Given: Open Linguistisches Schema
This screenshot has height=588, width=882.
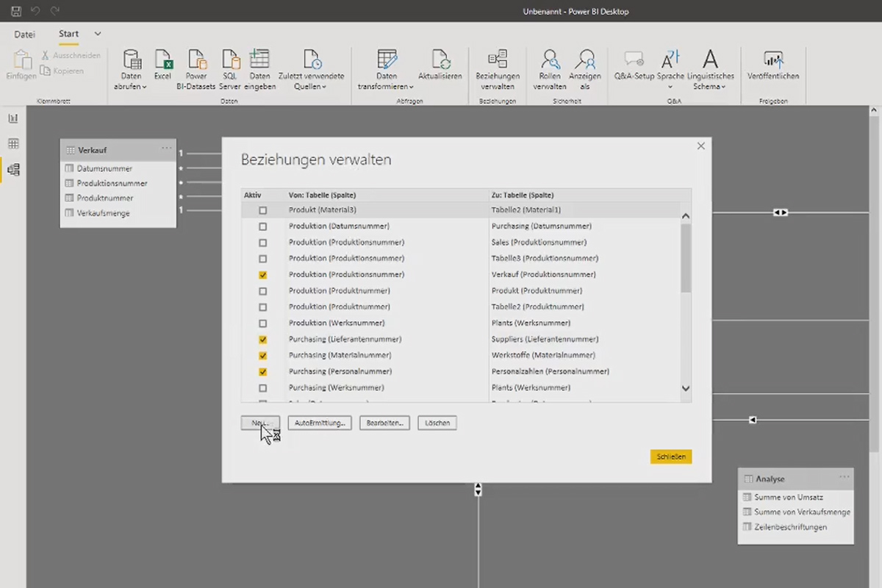Looking at the screenshot, I should (711, 70).
